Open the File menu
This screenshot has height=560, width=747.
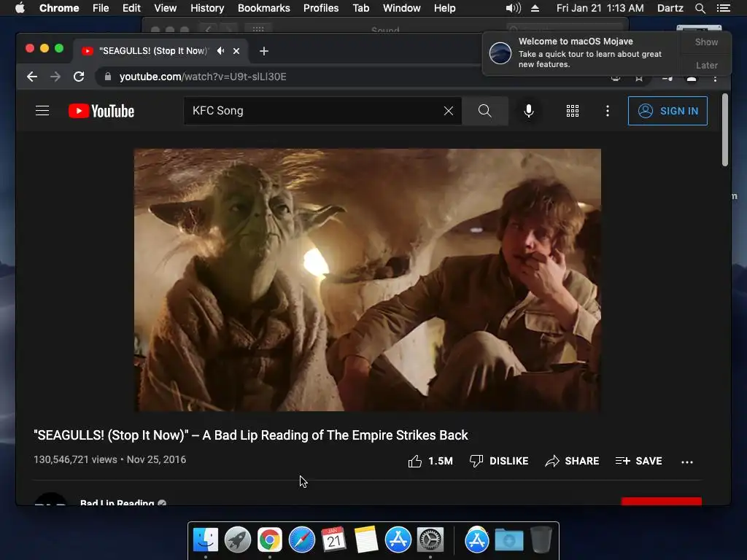point(101,8)
